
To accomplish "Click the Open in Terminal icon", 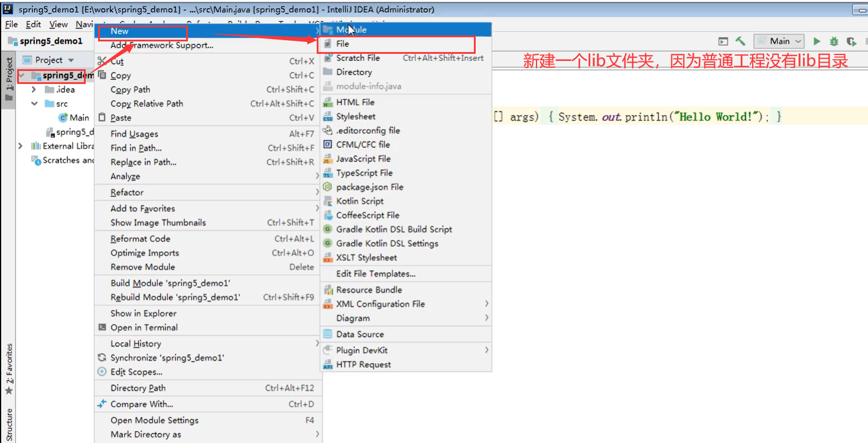I will pos(102,327).
